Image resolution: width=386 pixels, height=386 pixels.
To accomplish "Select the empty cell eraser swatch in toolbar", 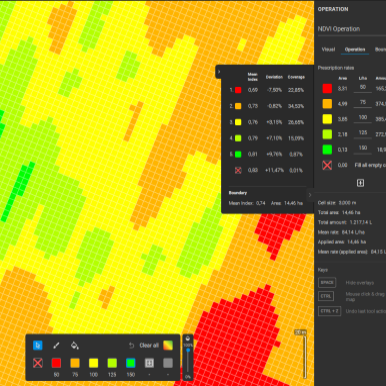I will (x=38, y=363).
